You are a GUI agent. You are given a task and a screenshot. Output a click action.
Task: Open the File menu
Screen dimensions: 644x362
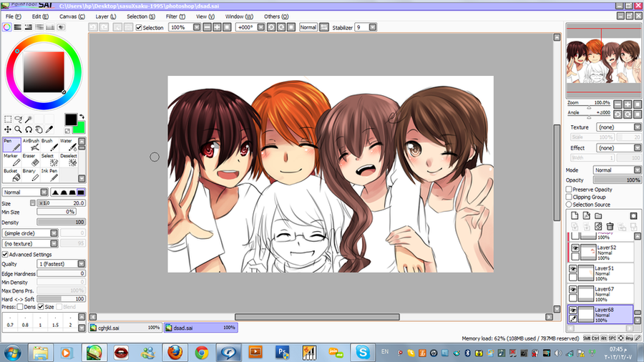(13, 16)
